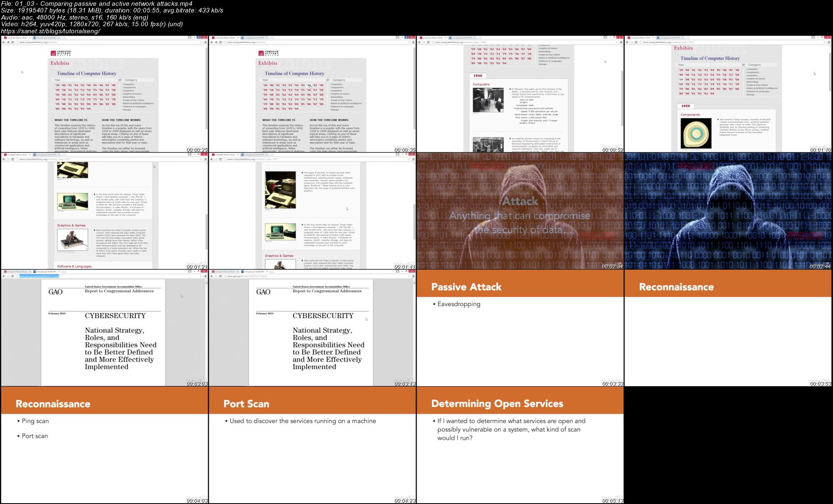Image resolution: width=833 pixels, height=504 pixels.
Task: Click the 1946 year label in the 00:00:52 frame
Action: pos(478,76)
